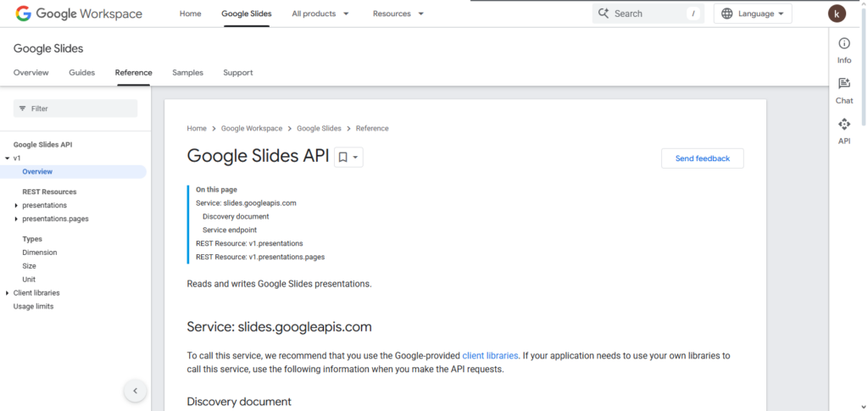This screenshot has height=411, width=868.
Task: Open the Language selector dropdown
Action: (753, 14)
